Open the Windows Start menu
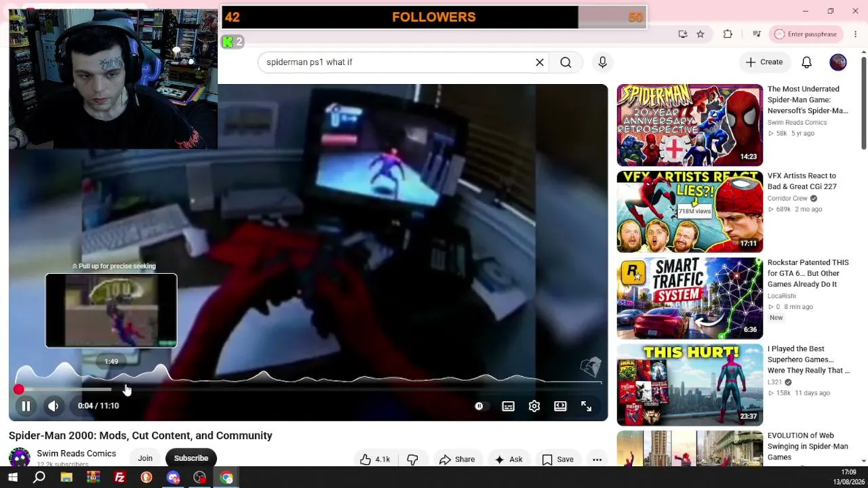This screenshot has width=868, height=488. point(12,478)
